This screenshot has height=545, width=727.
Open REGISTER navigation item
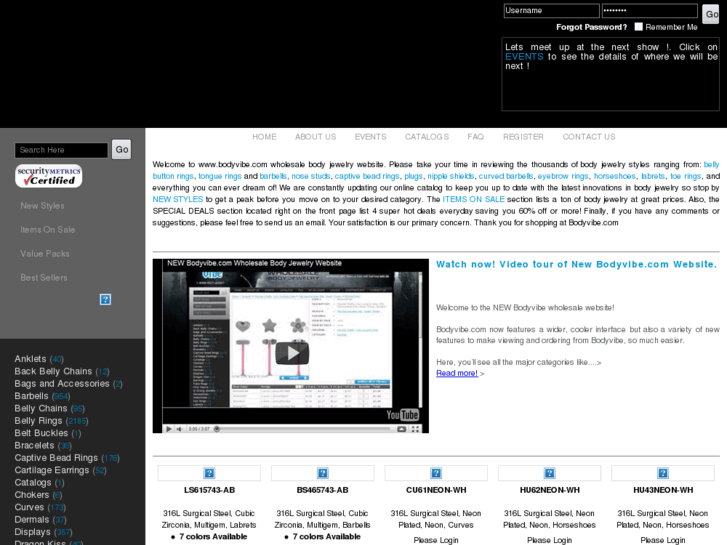(x=523, y=137)
